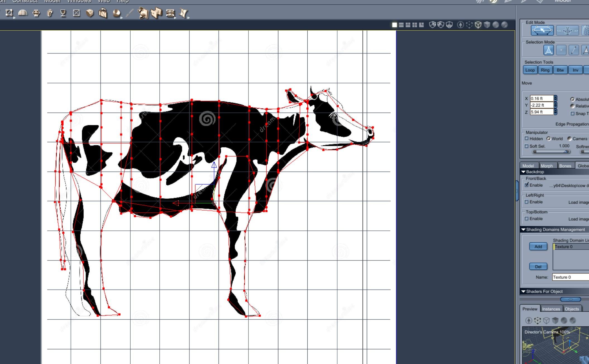Click the goblet-shaped lathe tool icon
Image resolution: width=589 pixels, height=364 pixels.
click(63, 13)
